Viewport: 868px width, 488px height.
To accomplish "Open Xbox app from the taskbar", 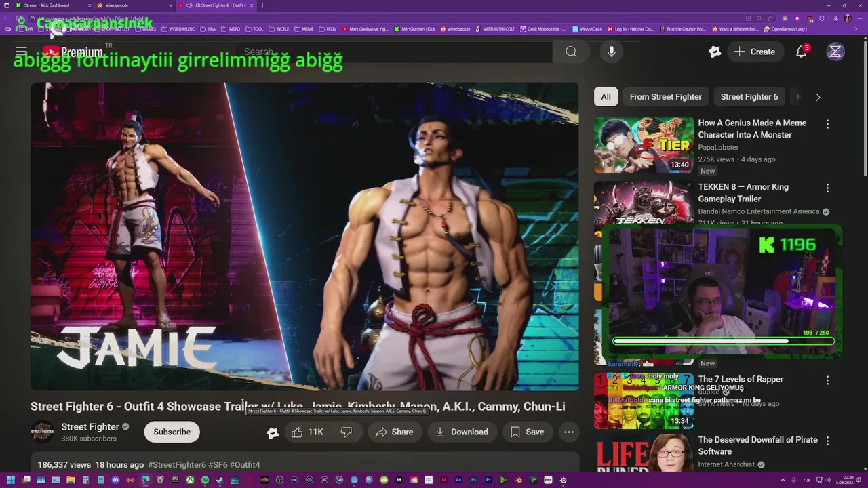I will tap(190, 480).
